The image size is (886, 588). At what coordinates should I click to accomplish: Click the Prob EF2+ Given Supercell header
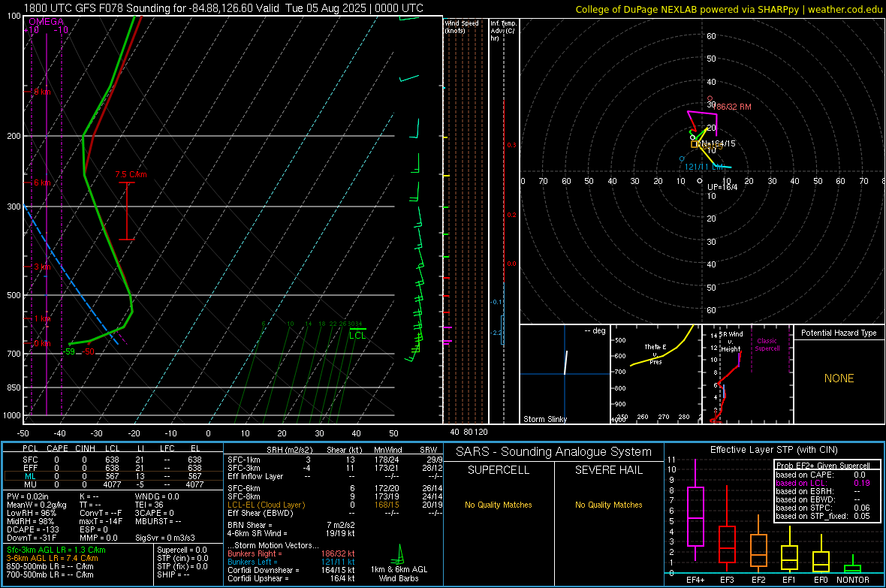823,466
